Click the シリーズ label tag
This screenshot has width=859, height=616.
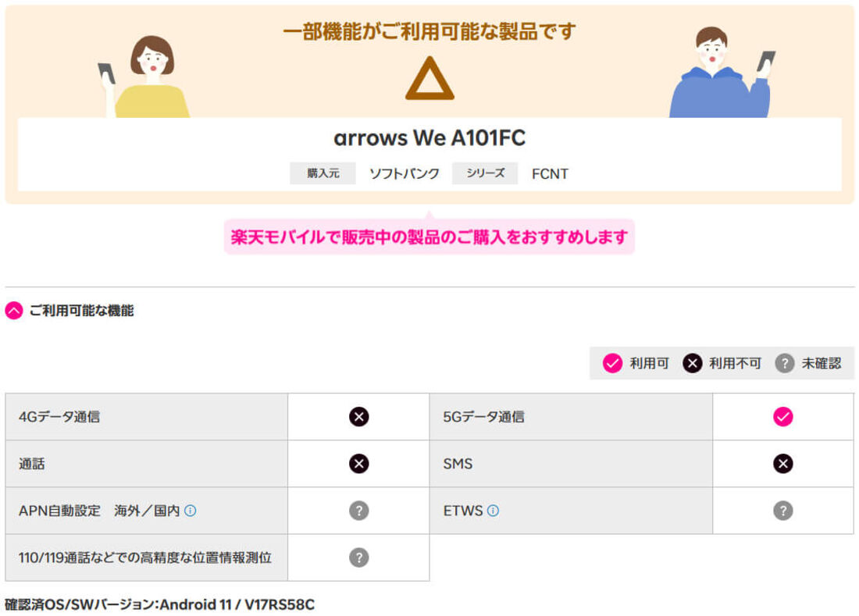pos(485,173)
